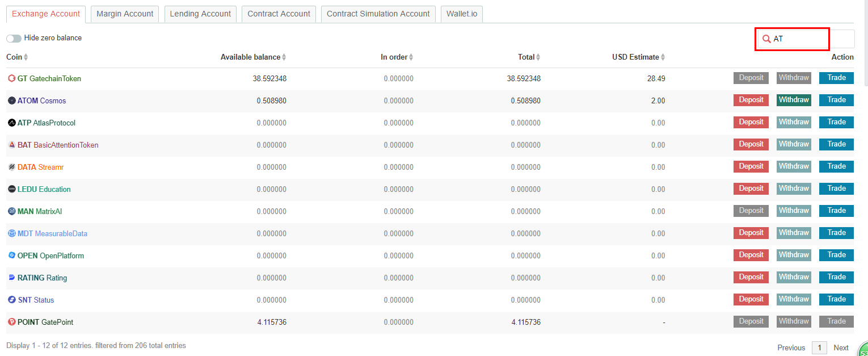The image size is (868, 356).
Task: Click Trade for GT GatechainToken
Action: pyautogui.click(x=836, y=78)
